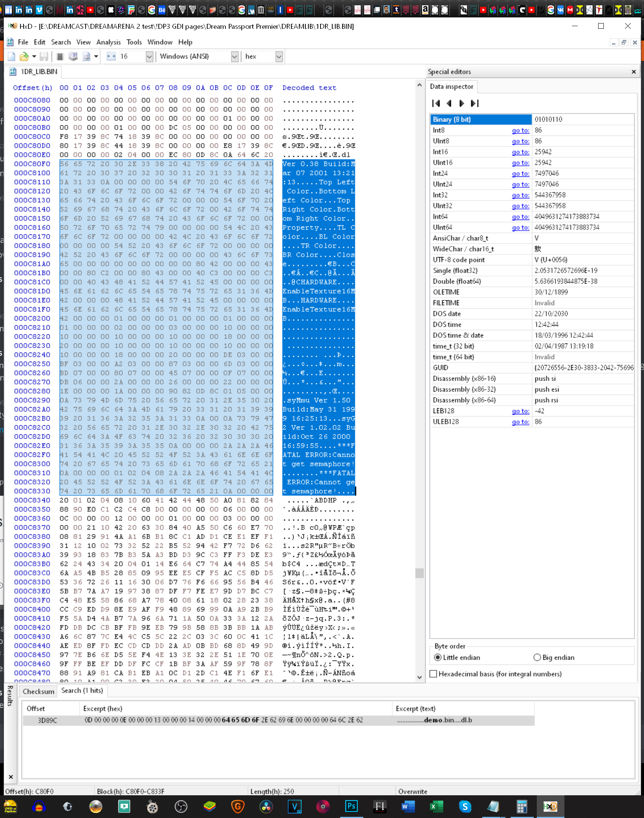Screen dimensions: 644x818
Task: Close the Special editors panel
Action: (x=634, y=72)
